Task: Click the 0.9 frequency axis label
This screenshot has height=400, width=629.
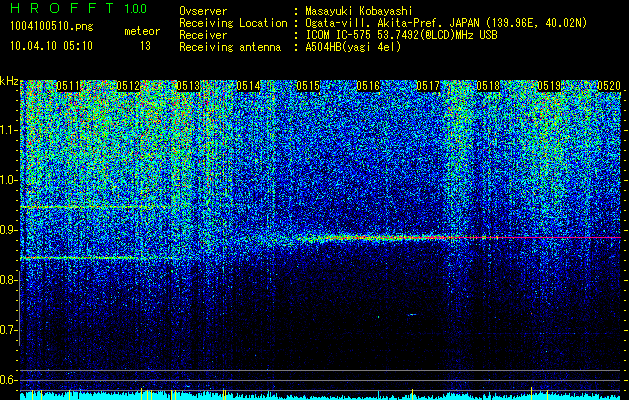Action: point(9,230)
